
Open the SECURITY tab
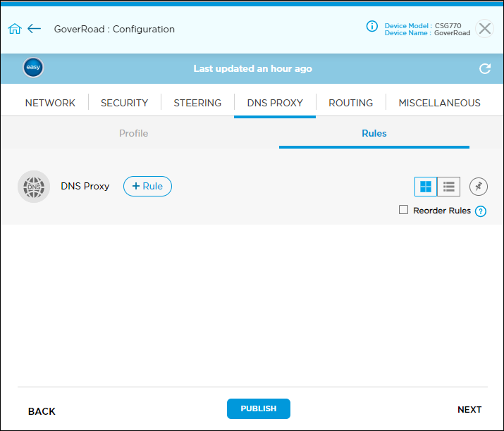coord(124,103)
